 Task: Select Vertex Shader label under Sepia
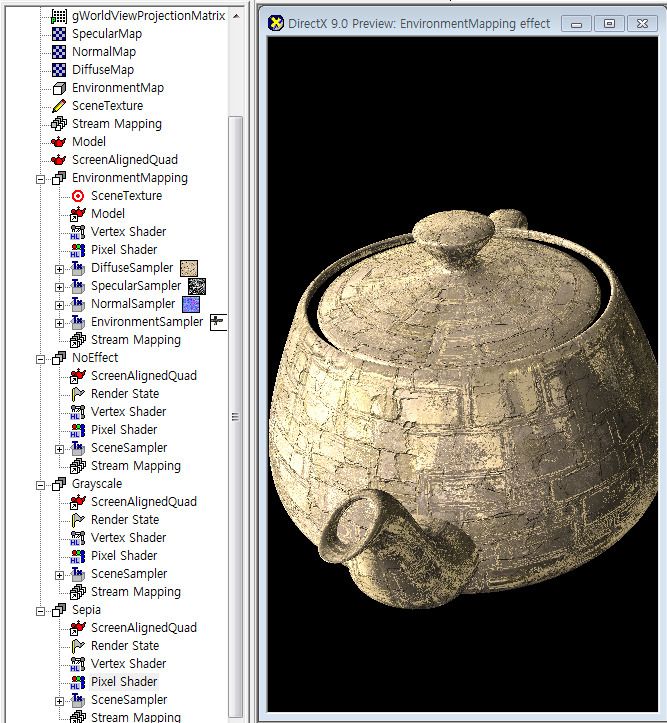[x=128, y=664]
